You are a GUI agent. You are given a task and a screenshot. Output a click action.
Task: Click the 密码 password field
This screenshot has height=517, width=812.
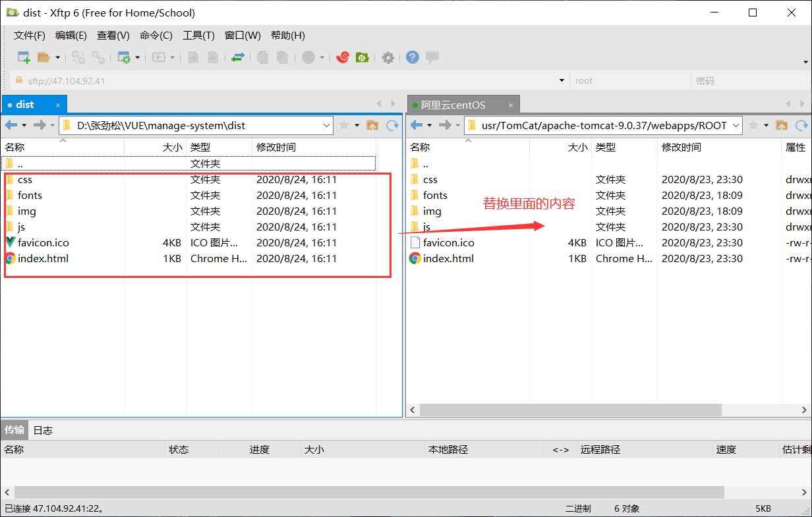coord(751,81)
